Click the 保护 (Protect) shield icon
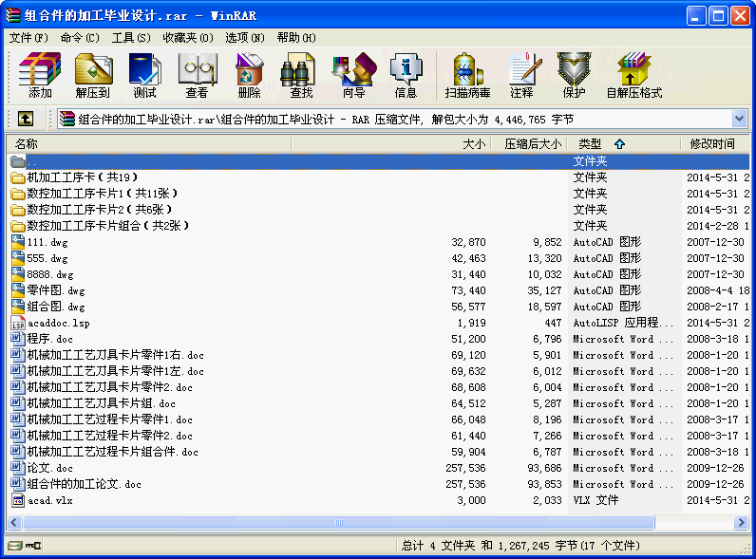 pyautogui.click(x=574, y=75)
